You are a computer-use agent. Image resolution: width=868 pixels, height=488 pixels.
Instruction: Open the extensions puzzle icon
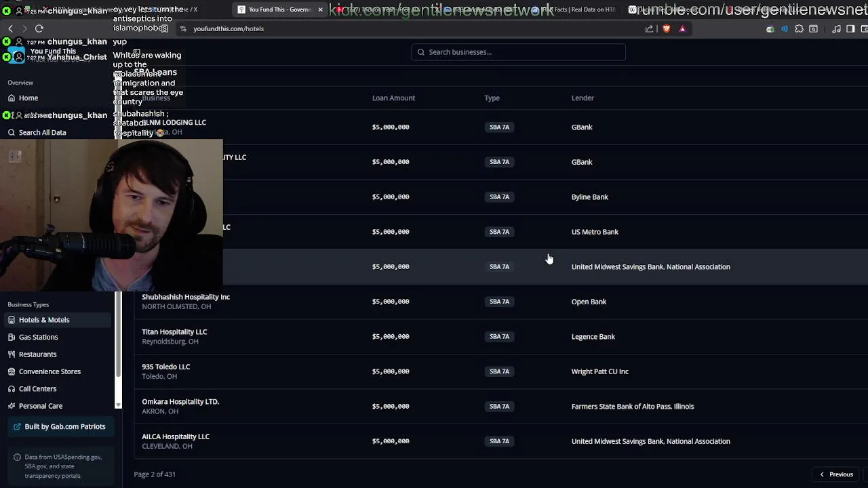799,28
